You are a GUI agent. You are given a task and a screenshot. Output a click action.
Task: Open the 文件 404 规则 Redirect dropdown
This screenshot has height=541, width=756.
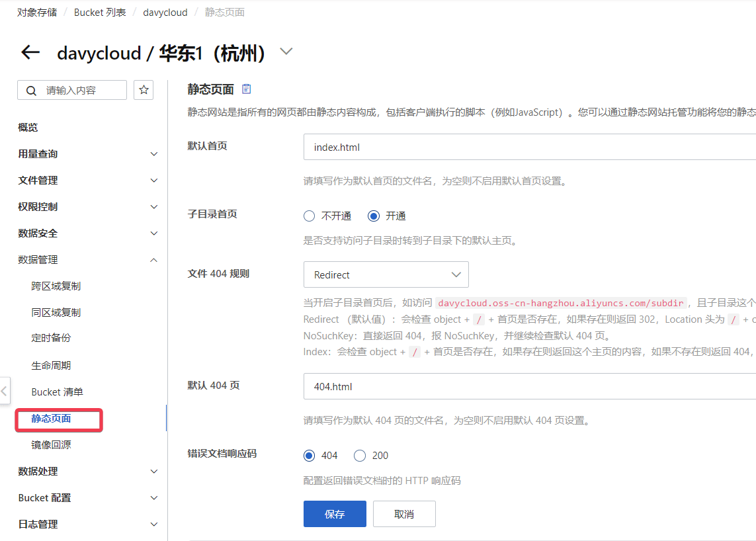(x=386, y=274)
